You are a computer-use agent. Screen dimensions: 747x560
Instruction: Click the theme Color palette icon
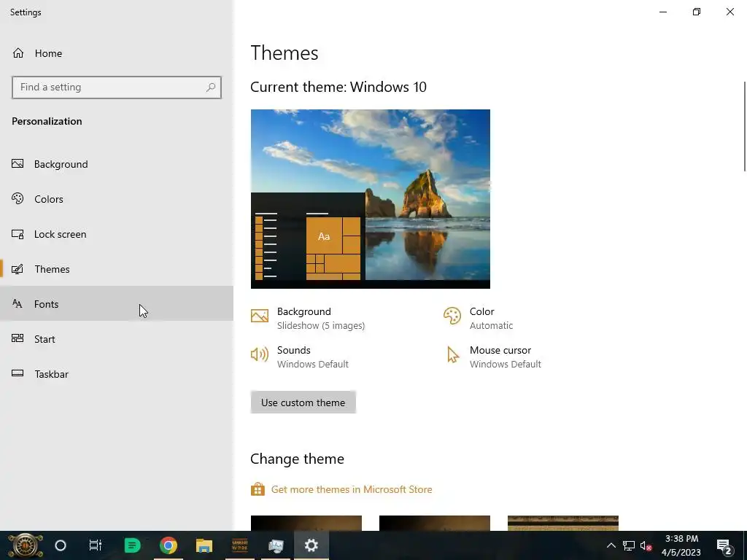pyautogui.click(x=452, y=316)
